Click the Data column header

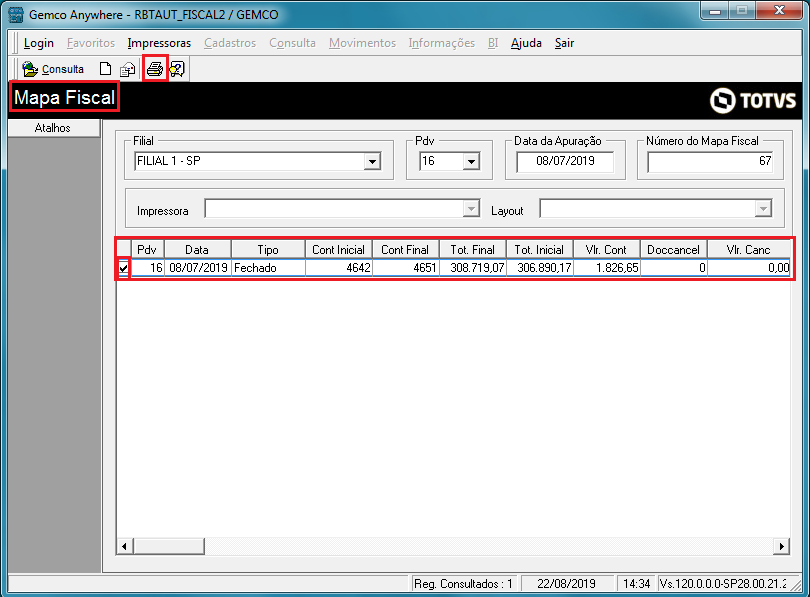pyautogui.click(x=197, y=250)
